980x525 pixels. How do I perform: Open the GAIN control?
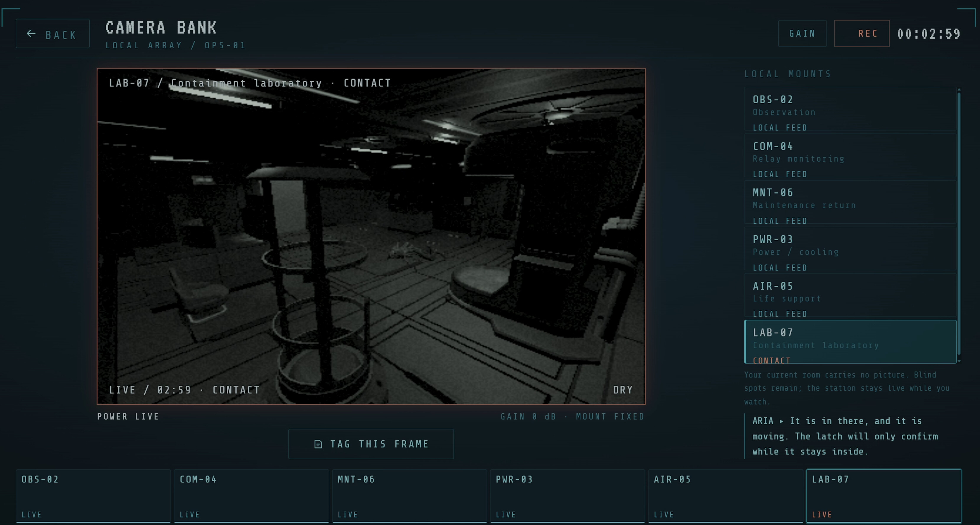point(802,33)
